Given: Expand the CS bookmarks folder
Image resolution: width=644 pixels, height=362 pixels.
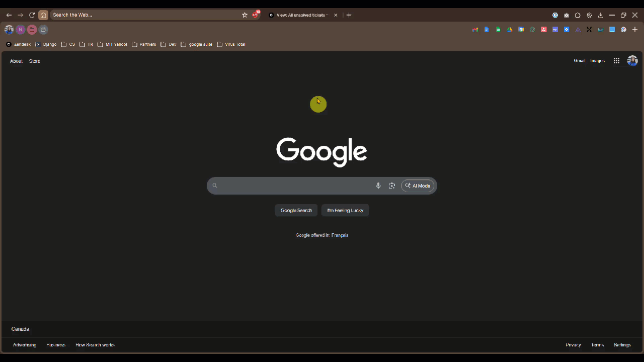Looking at the screenshot, I should click(68, 44).
